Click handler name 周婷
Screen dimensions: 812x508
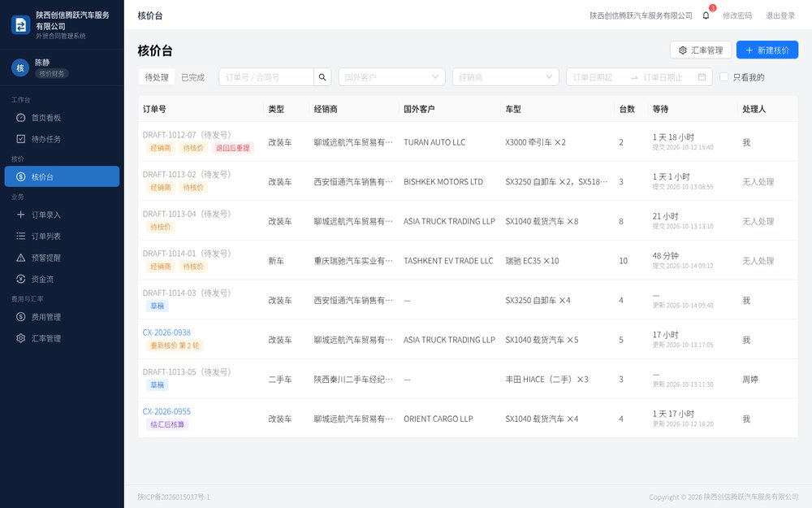click(x=750, y=380)
